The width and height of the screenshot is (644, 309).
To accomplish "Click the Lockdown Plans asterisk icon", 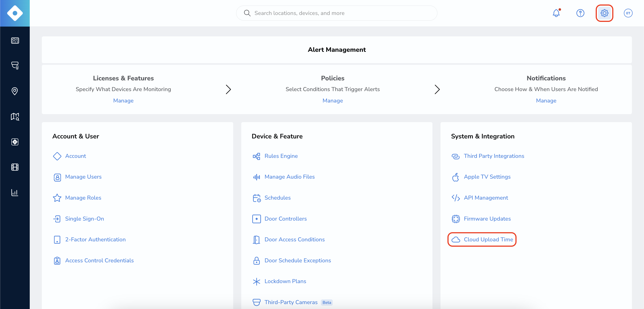I will pos(256,282).
